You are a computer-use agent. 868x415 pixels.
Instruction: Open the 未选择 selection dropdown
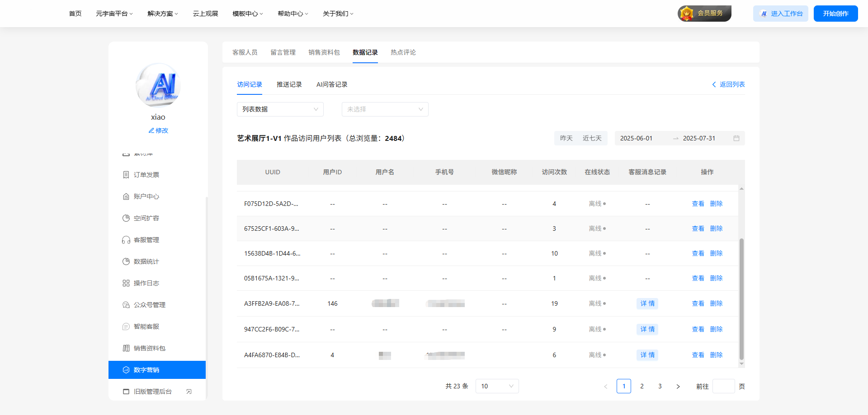[385, 109]
